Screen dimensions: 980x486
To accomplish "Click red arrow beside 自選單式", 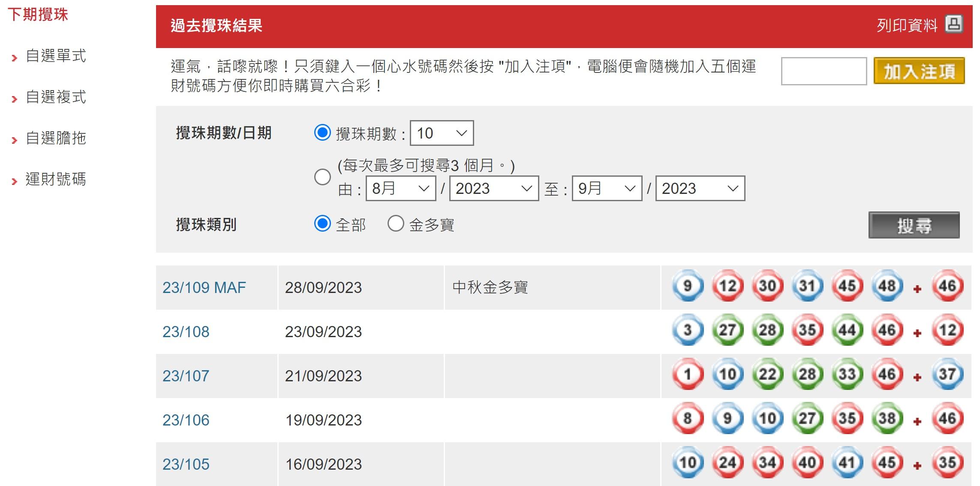I will coord(15,57).
